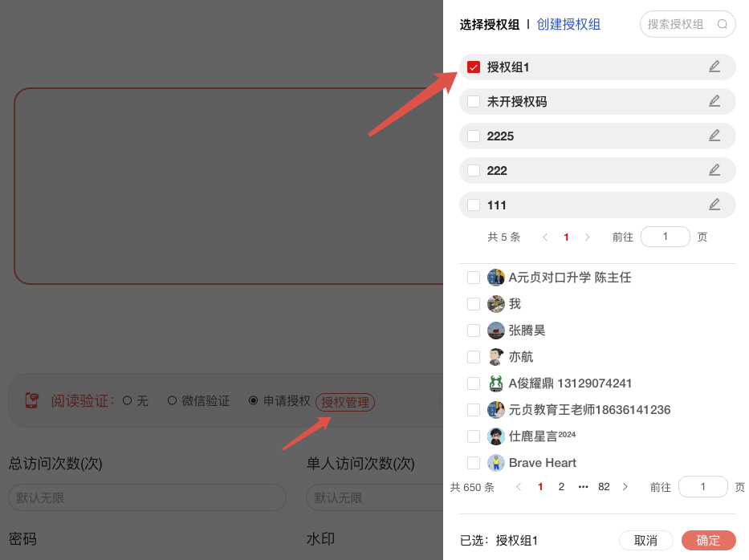
Task: Click the avatar of 张腾昊
Action: [x=496, y=331]
